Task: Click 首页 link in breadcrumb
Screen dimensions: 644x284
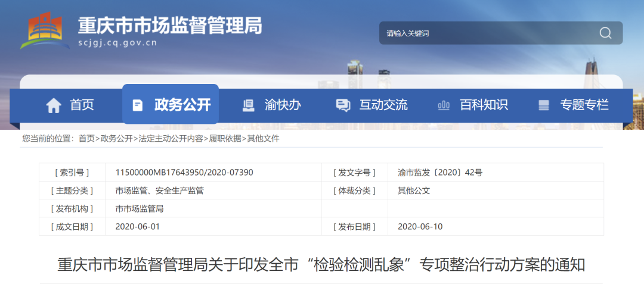Action: coord(86,139)
